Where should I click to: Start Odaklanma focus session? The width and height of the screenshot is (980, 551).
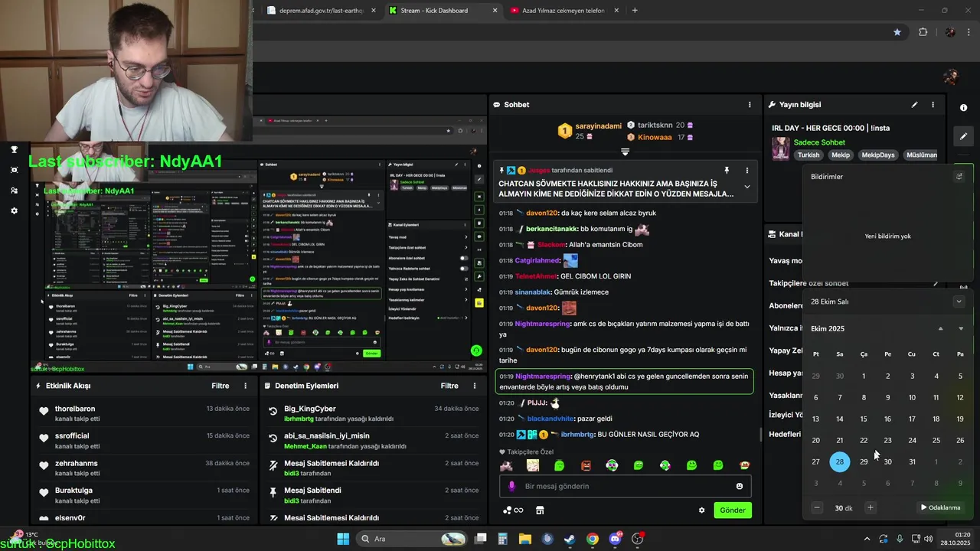[940, 507]
